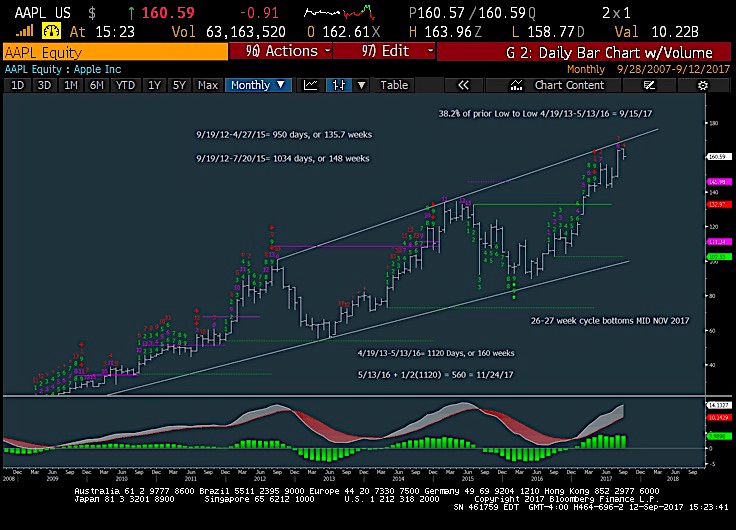
Task: Select the 1D range tab
Action: click(x=17, y=85)
